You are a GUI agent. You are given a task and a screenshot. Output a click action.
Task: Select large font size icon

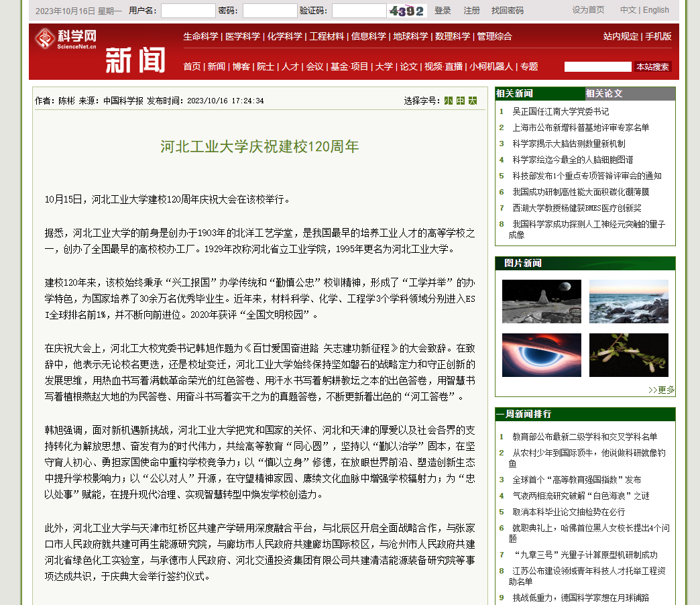coord(473,101)
